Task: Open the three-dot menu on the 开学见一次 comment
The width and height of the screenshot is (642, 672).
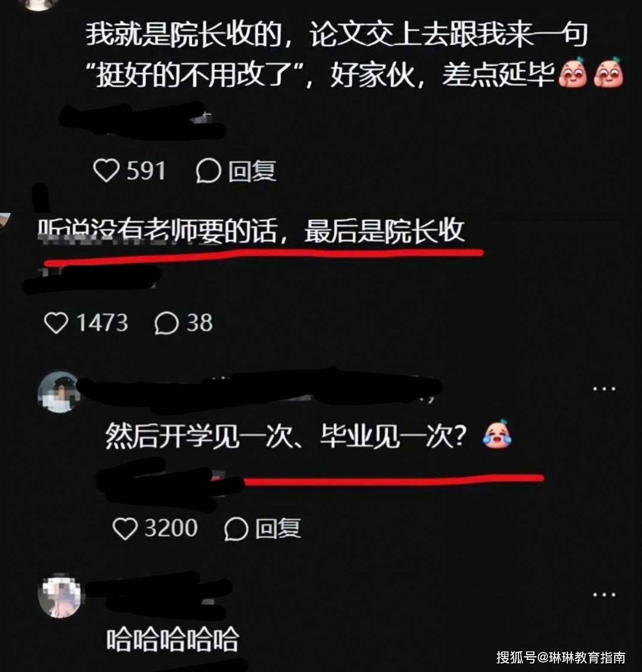Action: 604,389
